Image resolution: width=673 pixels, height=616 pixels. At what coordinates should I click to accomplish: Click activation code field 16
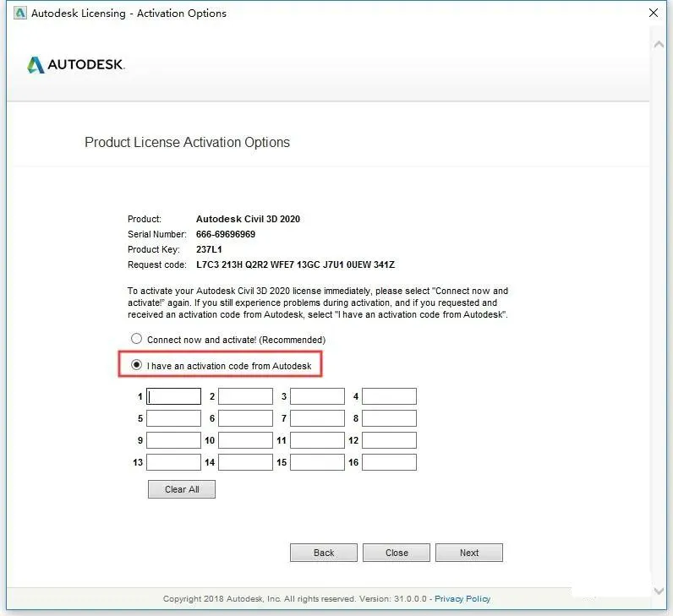(389, 462)
